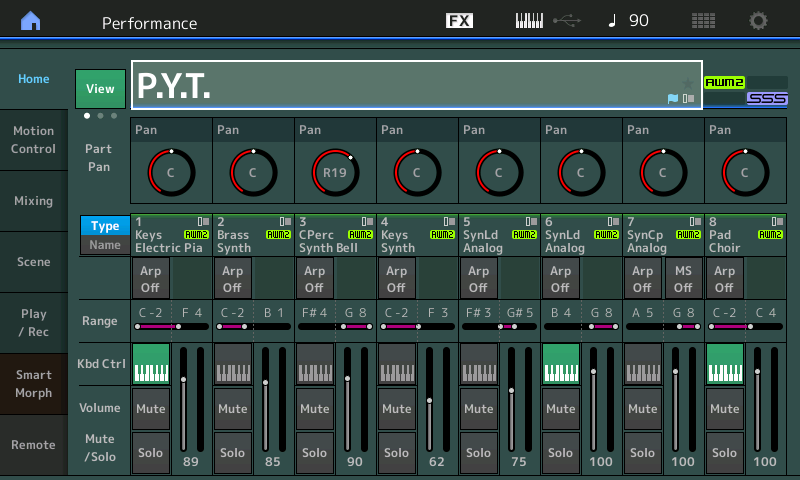Turn on Arp for Part 3
This screenshot has width=800, height=480.
(x=315, y=278)
